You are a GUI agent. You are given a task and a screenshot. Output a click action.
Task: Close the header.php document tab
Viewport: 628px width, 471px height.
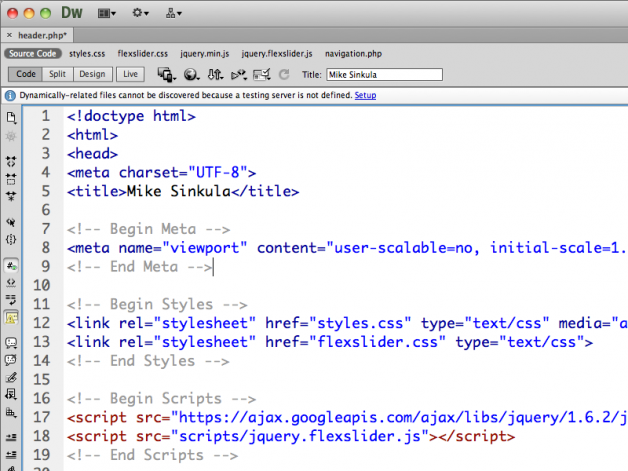[x=9, y=35]
